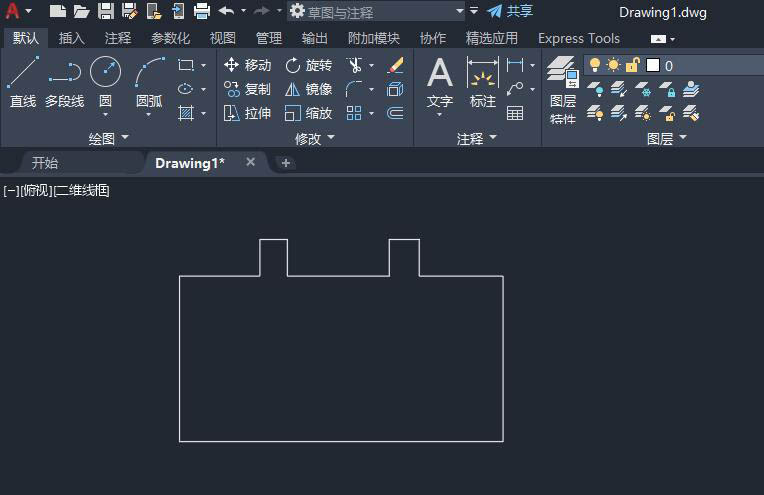The image size is (764, 495).
Task: Click the Offset tool icon
Action: coord(395,113)
